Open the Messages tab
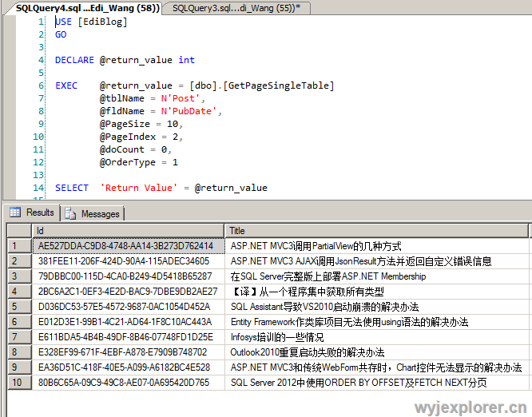Image resolution: width=532 pixels, height=417 pixels. [x=93, y=214]
